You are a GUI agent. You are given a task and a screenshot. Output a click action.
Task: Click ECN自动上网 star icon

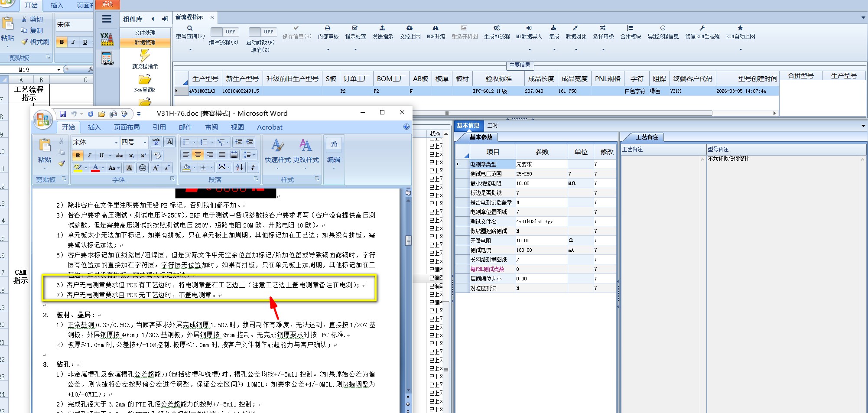tap(740, 28)
